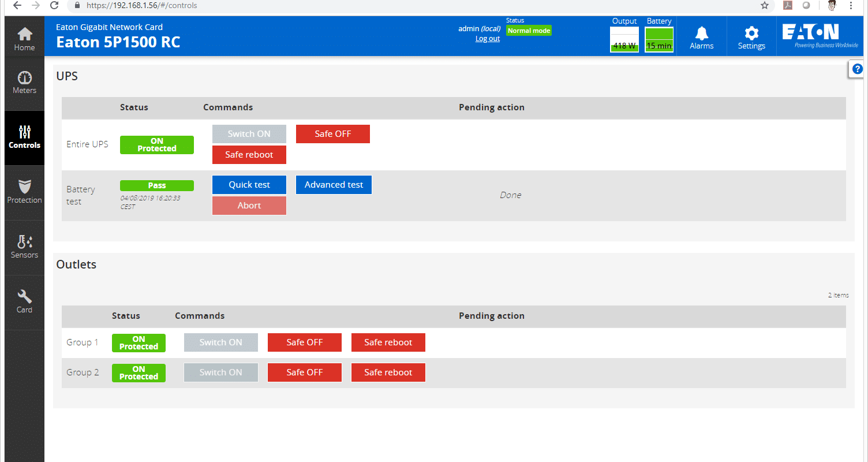The height and width of the screenshot is (462, 868).
Task: Go to the Protection section
Action: coord(24,193)
